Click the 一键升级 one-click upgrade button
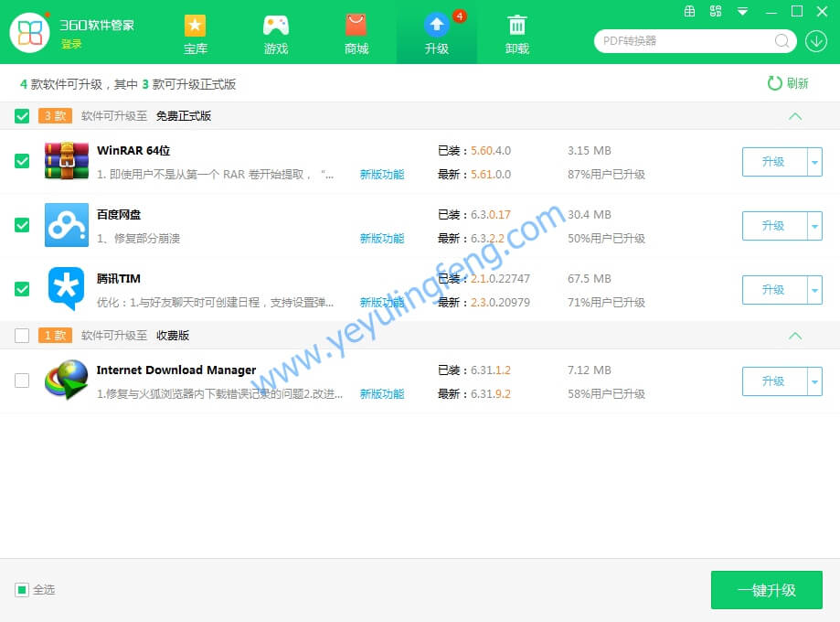The width and height of the screenshot is (840, 622). (x=767, y=590)
